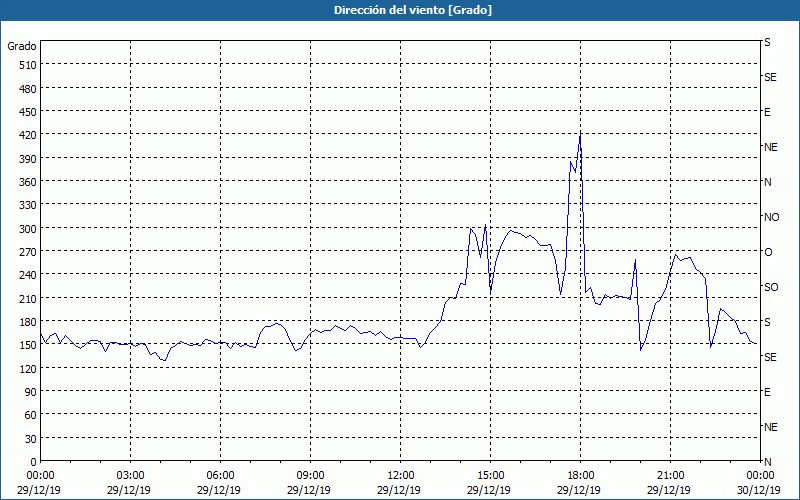This screenshot has height=500, width=800.
Task: Select the 15:00 time axis label
Action: click(x=490, y=475)
